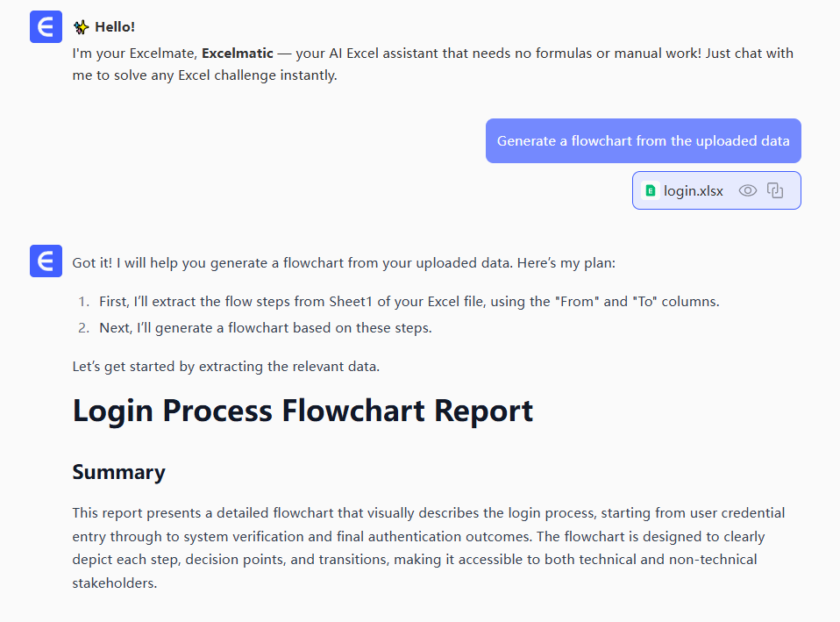840x622 pixels.
Task: Click the bold Excelmatic name in the greeting
Action: tap(238, 54)
